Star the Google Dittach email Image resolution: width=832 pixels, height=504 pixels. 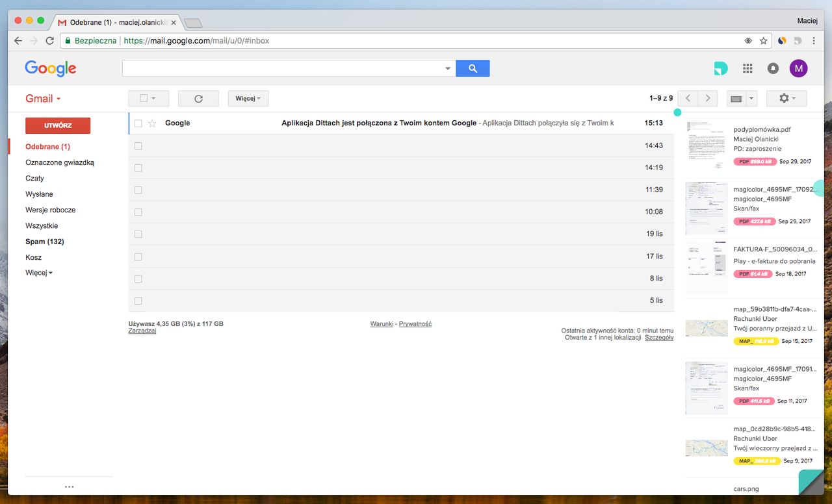(x=152, y=123)
